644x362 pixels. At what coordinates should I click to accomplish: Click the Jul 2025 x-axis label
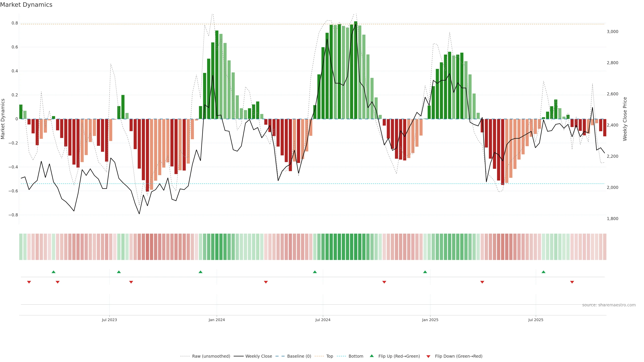tap(536, 320)
